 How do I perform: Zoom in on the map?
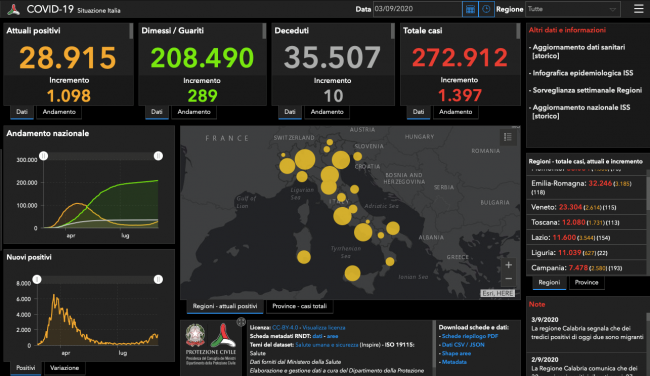pos(509,265)
